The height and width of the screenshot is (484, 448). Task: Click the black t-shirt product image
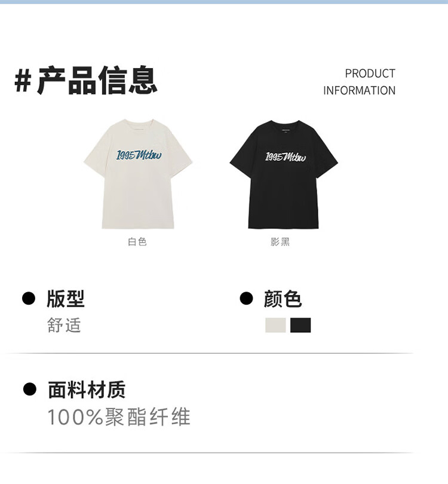coord(284,174)
